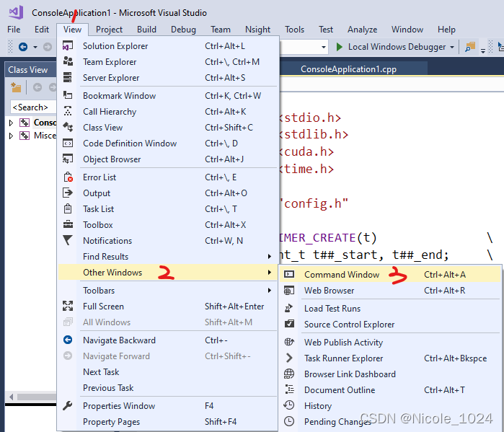Open the Analyze menu

(362, 30)
